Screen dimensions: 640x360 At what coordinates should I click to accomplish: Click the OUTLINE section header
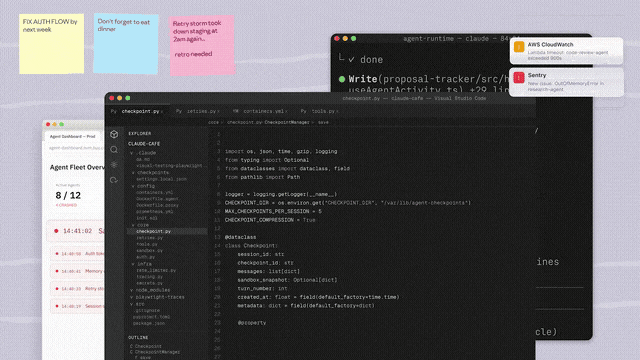[138, 338]
